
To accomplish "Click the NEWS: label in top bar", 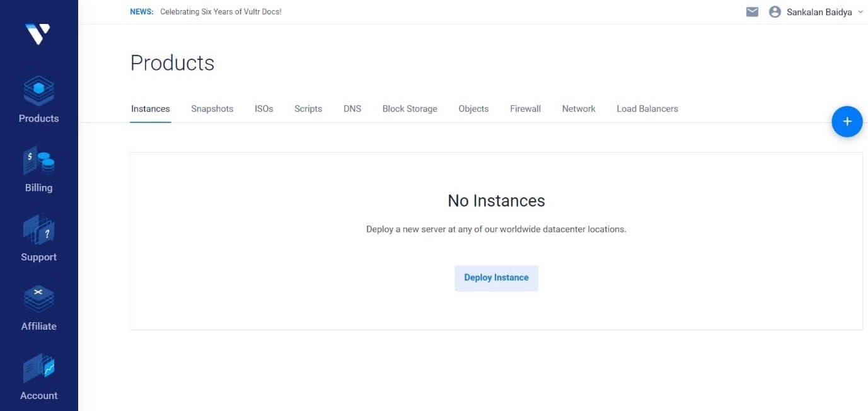I will (x=141, y=12).
